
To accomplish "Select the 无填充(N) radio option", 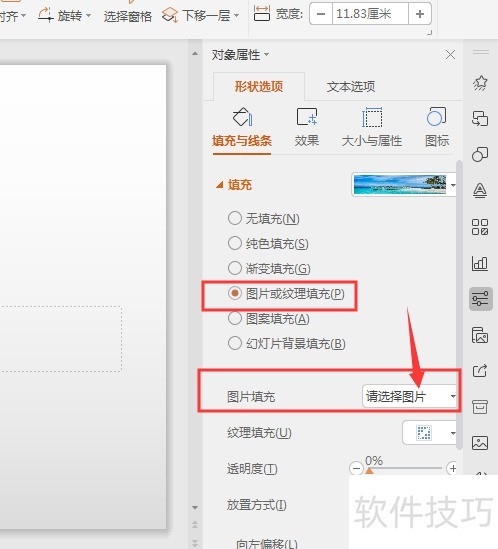I will (263, 218).
